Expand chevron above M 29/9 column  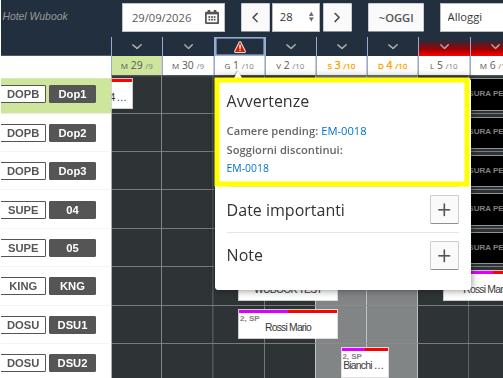[137, 46]
